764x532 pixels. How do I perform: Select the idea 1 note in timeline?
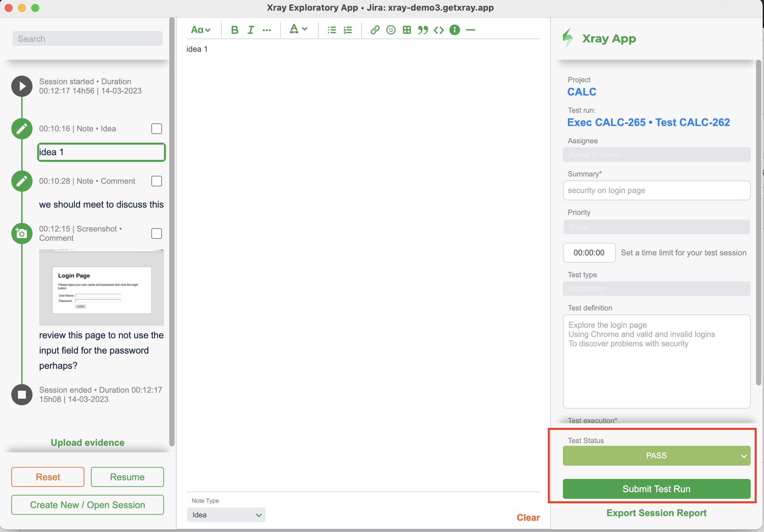coord(102,152)
